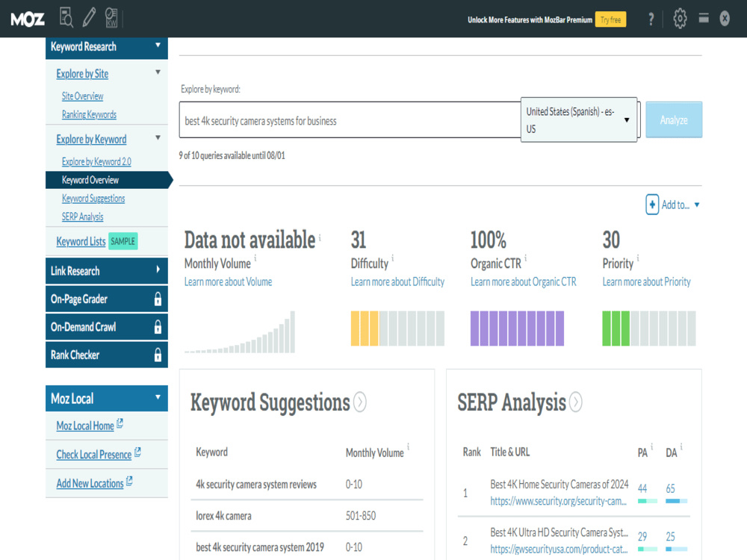Viewport: 747px width, 560px height.
Task: Click the MozBar dock position icon
Action: click(704, 18)
